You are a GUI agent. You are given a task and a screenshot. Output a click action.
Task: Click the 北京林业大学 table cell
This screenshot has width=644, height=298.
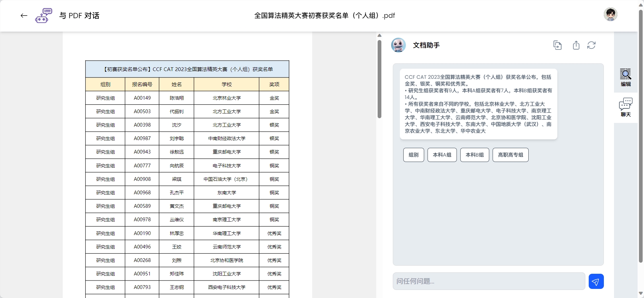pos(227,98)
